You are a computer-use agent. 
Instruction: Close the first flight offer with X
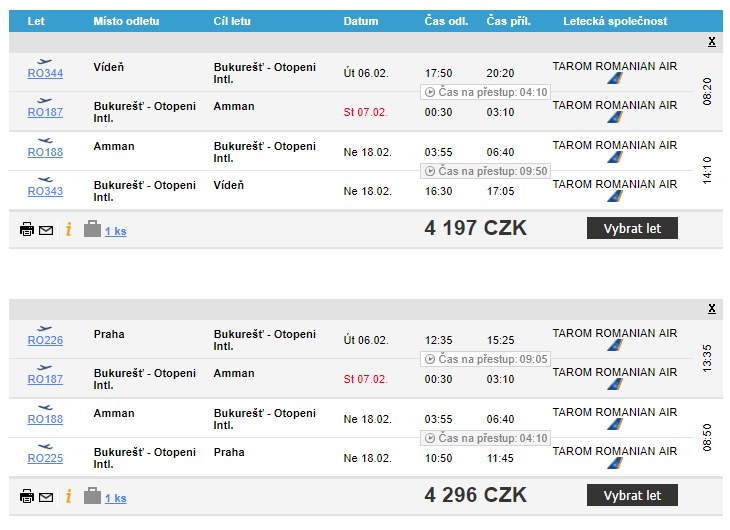(x=711, y=41)
